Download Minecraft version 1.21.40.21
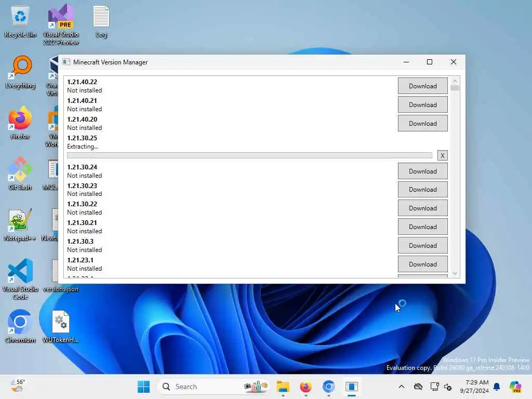This screenshot has height=399, width=532. click(422, 104)
